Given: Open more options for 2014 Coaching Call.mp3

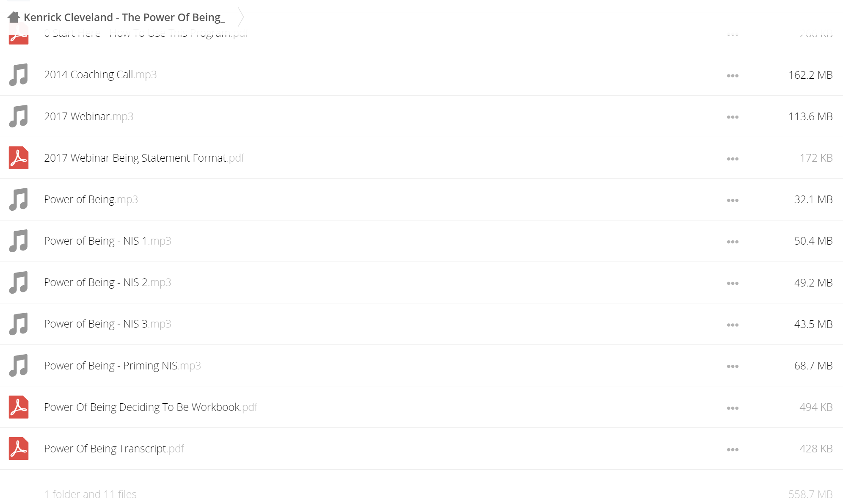Looking at the screenshot, I should click(733, 76).
